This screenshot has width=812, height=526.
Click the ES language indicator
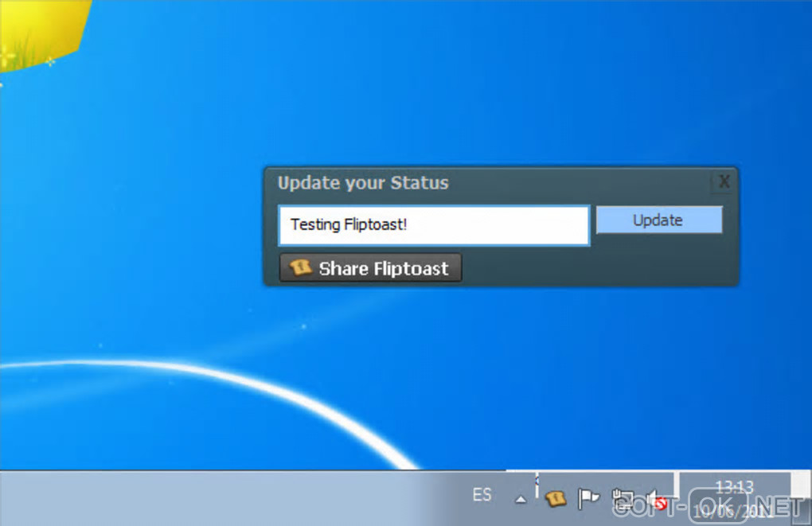[x=482, y=495]
